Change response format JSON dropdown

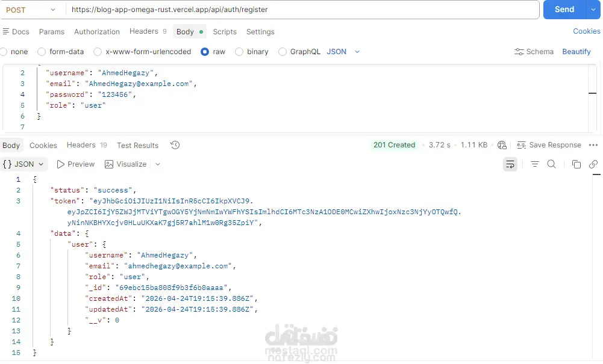pyautogui.click(x=23, y=164)
